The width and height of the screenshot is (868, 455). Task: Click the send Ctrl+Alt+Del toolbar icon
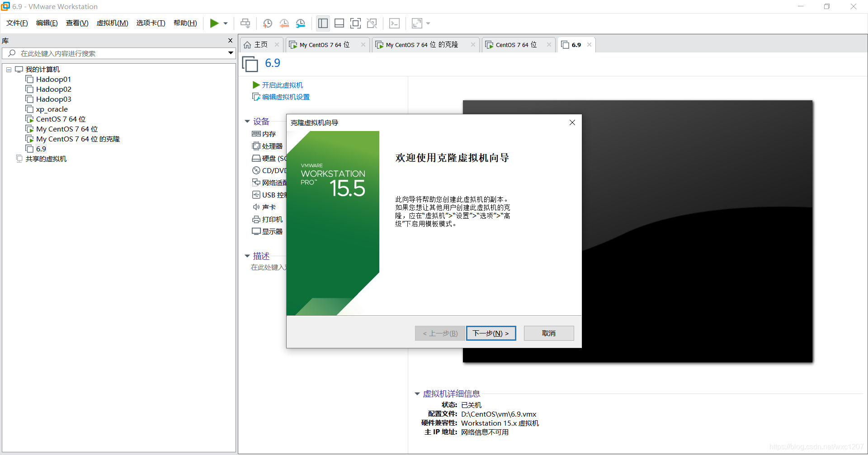(245, 23)
